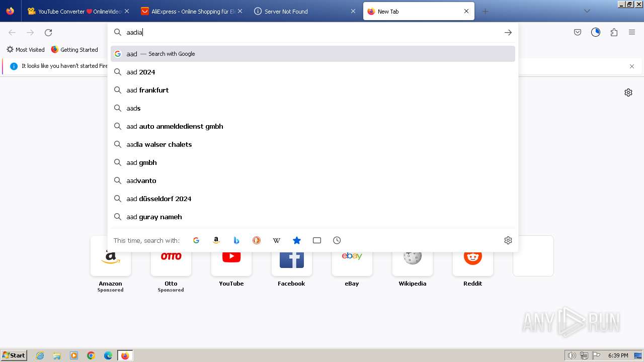The height and width of the screenshot is (362, 644).
Task: Select suggestion 'aad guray nameh'
Action: pos(313,217)
